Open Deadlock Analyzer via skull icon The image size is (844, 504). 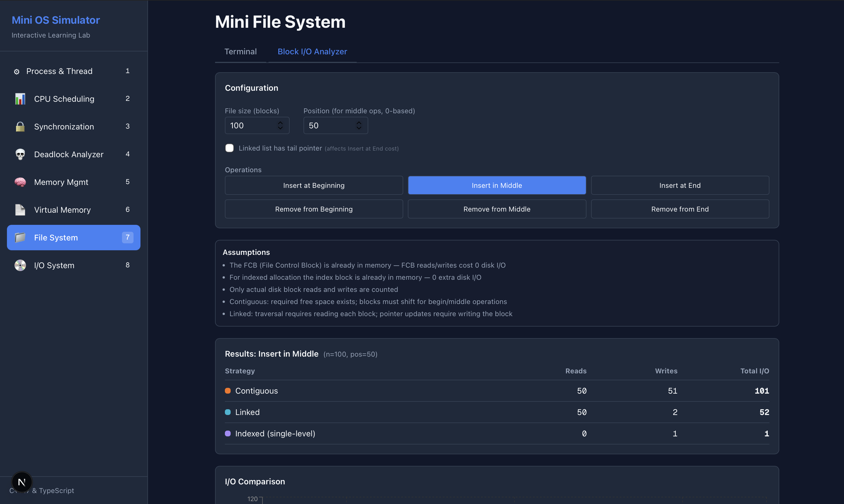(20, 154)
